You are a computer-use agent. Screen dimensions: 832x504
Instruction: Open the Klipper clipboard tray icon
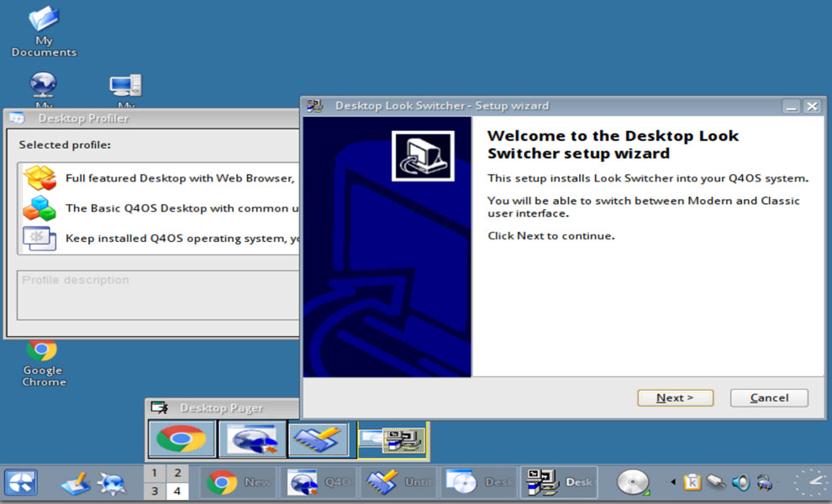point(692,481)
